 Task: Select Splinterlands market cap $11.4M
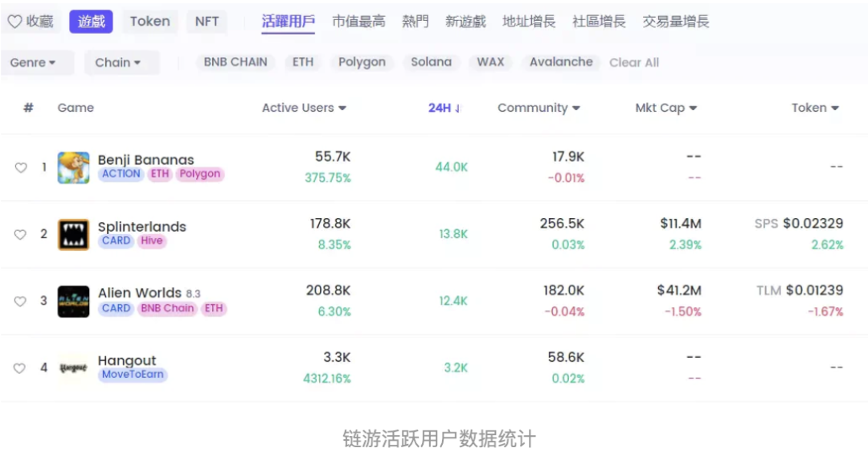[x=681, y=224]
